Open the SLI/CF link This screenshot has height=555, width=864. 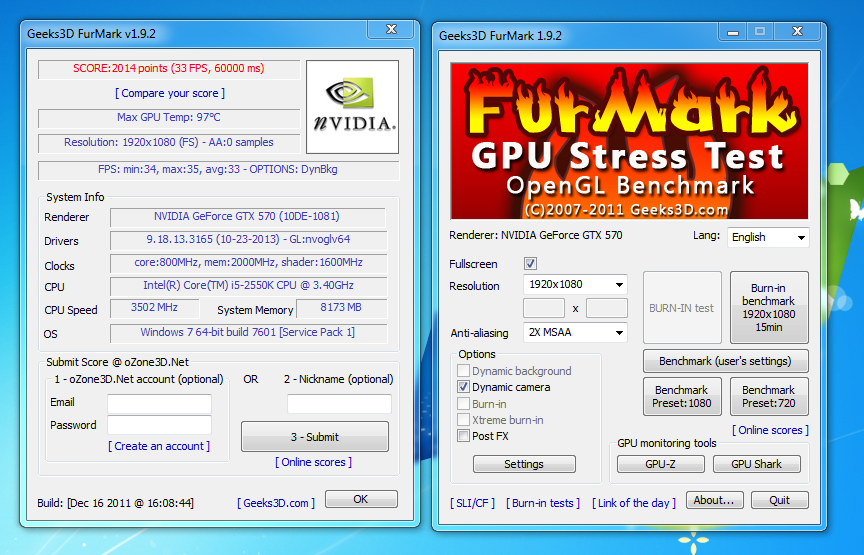(x=472, y=503)
